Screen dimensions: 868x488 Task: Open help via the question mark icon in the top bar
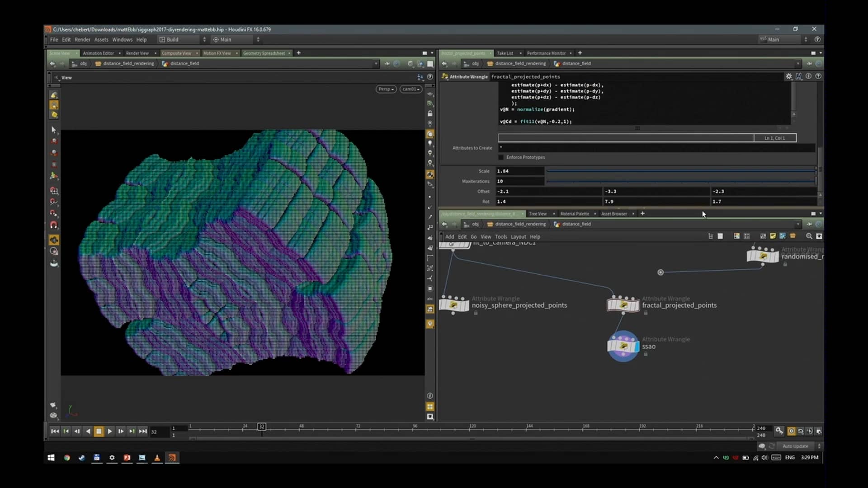click(818, 39)
